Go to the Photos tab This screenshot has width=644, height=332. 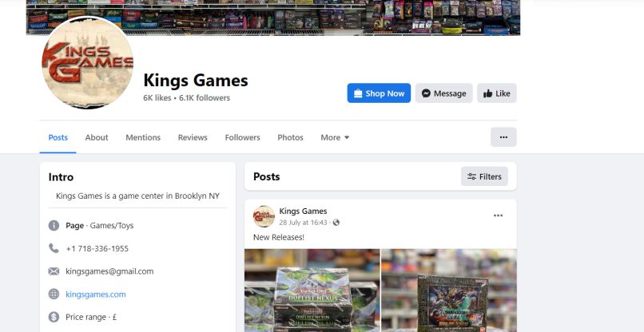[x=290, y=137]
